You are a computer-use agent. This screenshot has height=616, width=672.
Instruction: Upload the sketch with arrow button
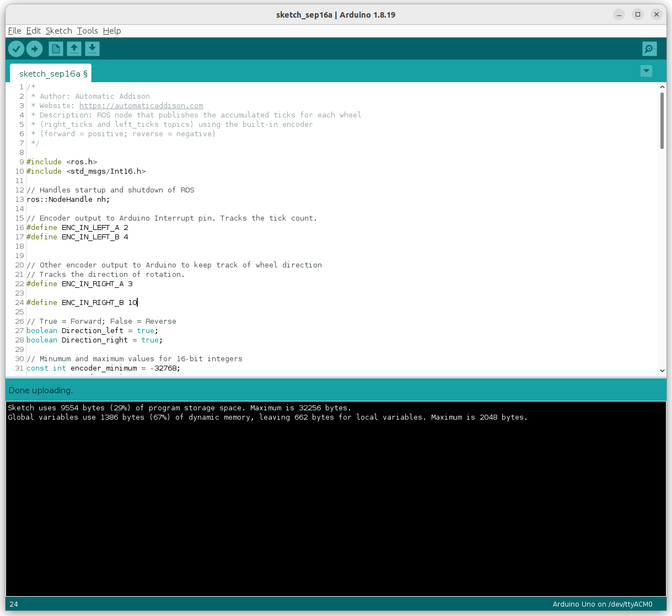pyautogui.click(x=35, y=49)
